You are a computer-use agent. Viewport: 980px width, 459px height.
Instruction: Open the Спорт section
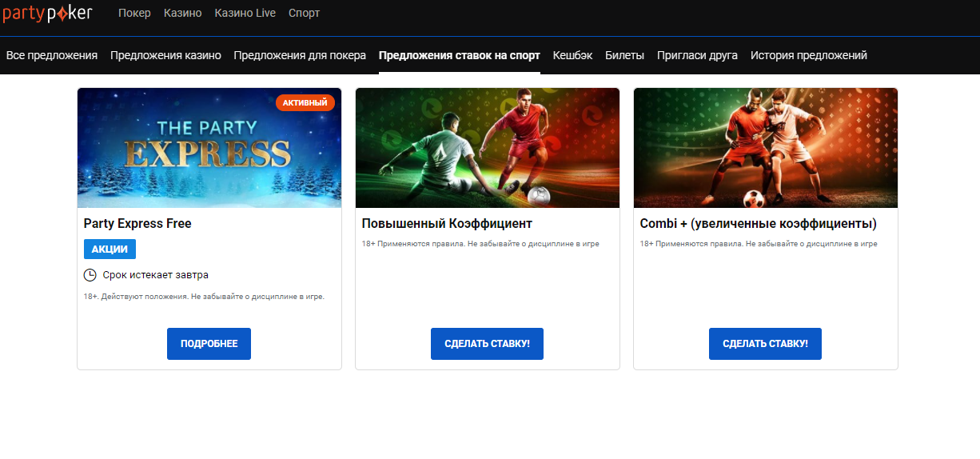(304, 14)
